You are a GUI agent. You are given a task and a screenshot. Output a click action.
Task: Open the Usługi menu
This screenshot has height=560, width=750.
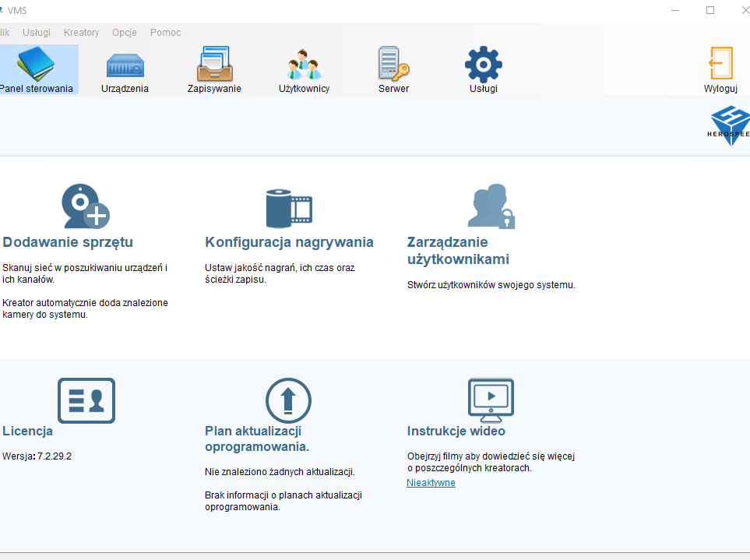pyautogui.click(x=36, y=32)
